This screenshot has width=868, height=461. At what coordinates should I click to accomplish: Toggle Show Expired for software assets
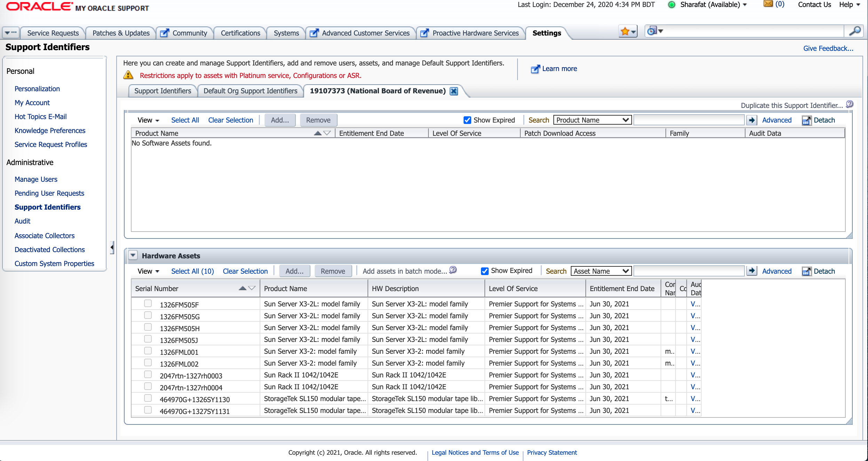467,120
